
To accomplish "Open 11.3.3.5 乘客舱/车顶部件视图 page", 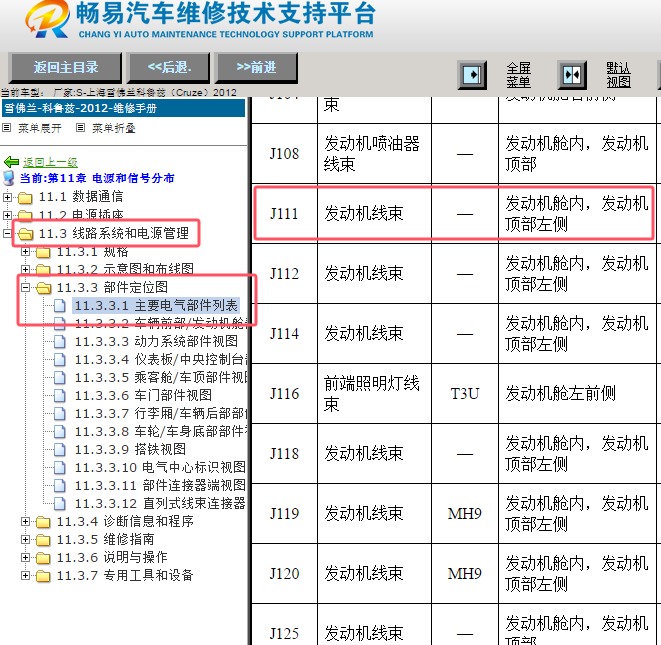I will [x=161, y=377].
